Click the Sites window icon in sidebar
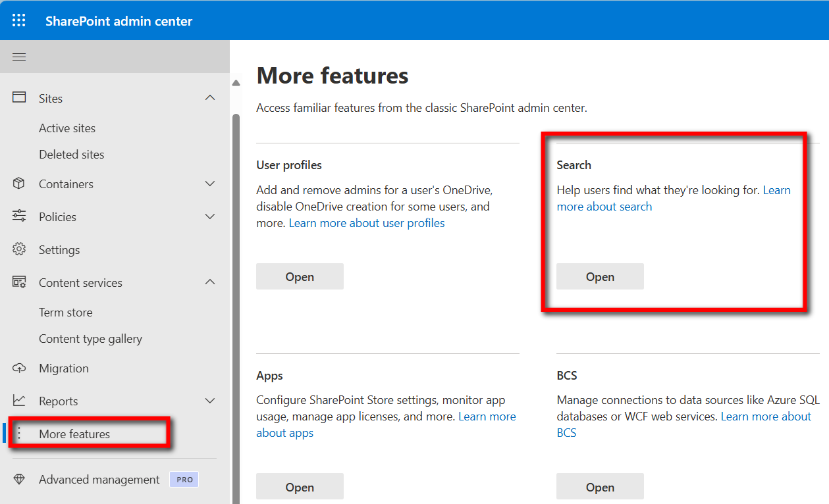Viewport: 829px width, 504px height. (x=19, y=97)
